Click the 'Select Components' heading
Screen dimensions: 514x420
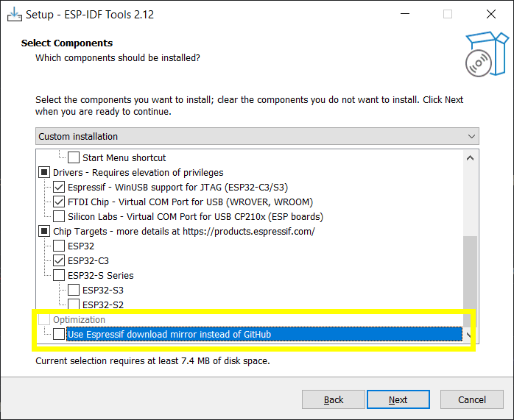point(67,43)
